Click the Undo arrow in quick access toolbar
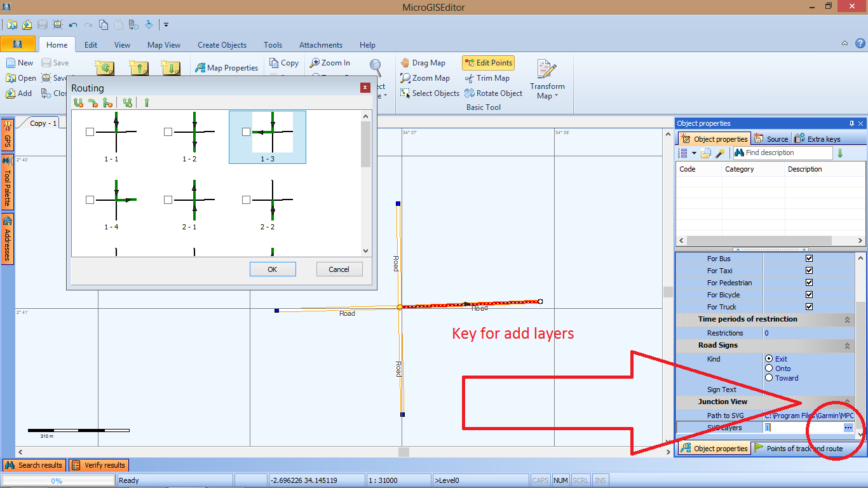Screen dimensions: 868x488 pyautogui.click(x=73, y=25)
